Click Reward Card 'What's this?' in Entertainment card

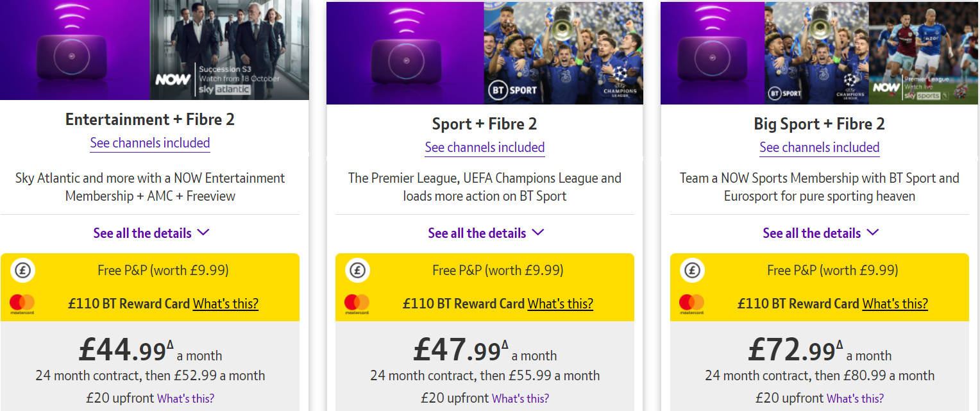coord(226,303)
